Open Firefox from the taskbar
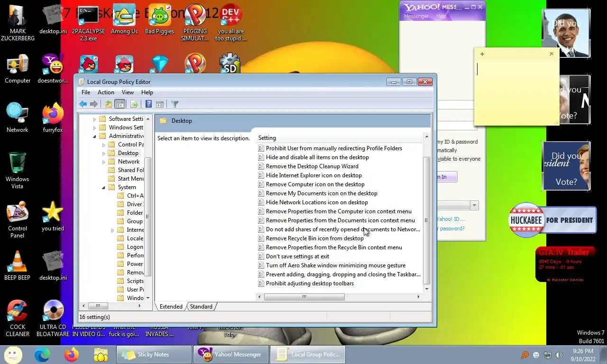The height and width of the screenshot is (364, 607). tap(72, 355)
